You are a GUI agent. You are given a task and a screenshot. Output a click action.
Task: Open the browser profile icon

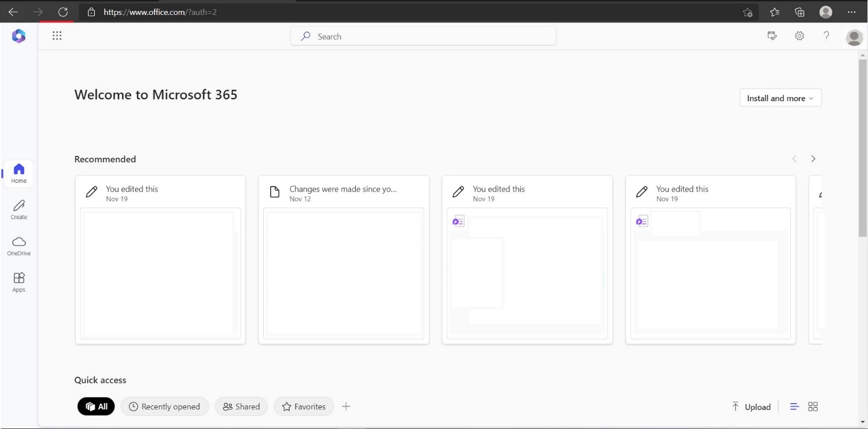tap(826, 12)
